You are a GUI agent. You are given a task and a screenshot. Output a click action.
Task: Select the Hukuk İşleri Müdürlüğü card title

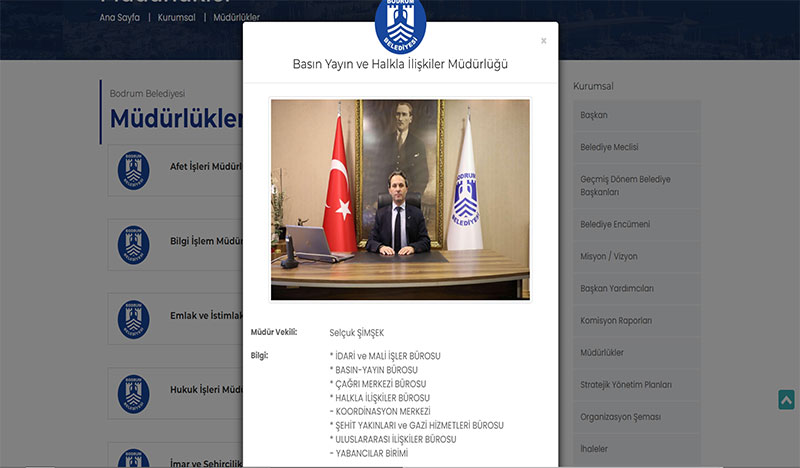pos(206,389)
